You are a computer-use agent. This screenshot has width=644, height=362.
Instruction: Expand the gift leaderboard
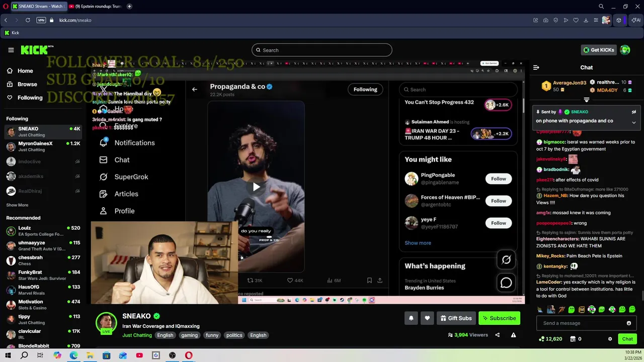click(587, 100)
